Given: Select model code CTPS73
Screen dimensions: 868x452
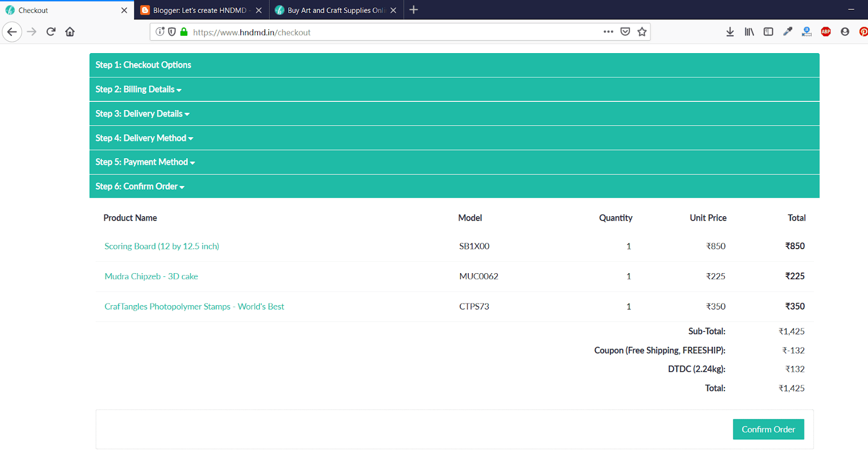Looking at the screenshot, I should 474,307.
